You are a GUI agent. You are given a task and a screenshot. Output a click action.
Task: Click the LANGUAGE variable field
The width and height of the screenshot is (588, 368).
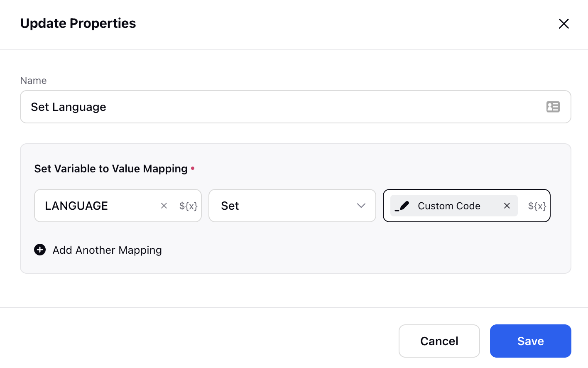[x=96, y=206]
